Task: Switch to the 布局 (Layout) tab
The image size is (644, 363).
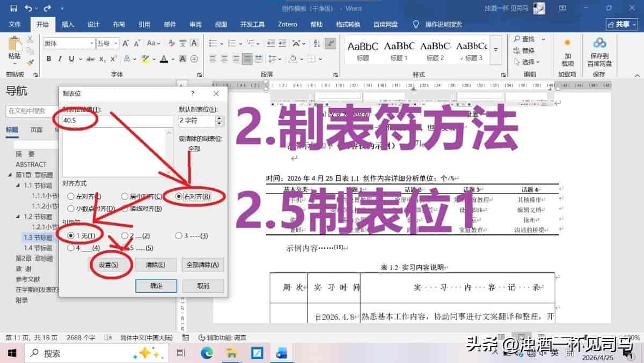Action: click(119, 25)
